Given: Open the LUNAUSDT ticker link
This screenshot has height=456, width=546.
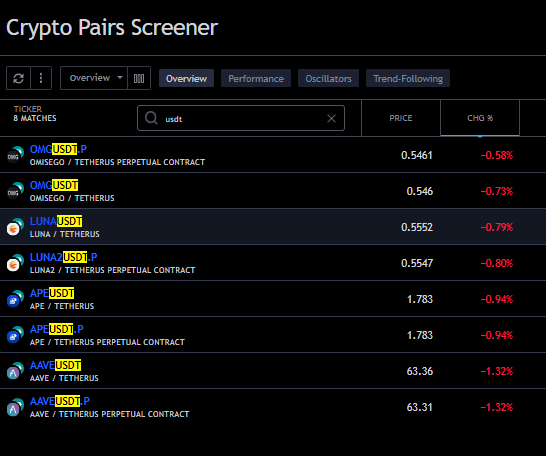Looking at the screenshot, I should (56, 221).
